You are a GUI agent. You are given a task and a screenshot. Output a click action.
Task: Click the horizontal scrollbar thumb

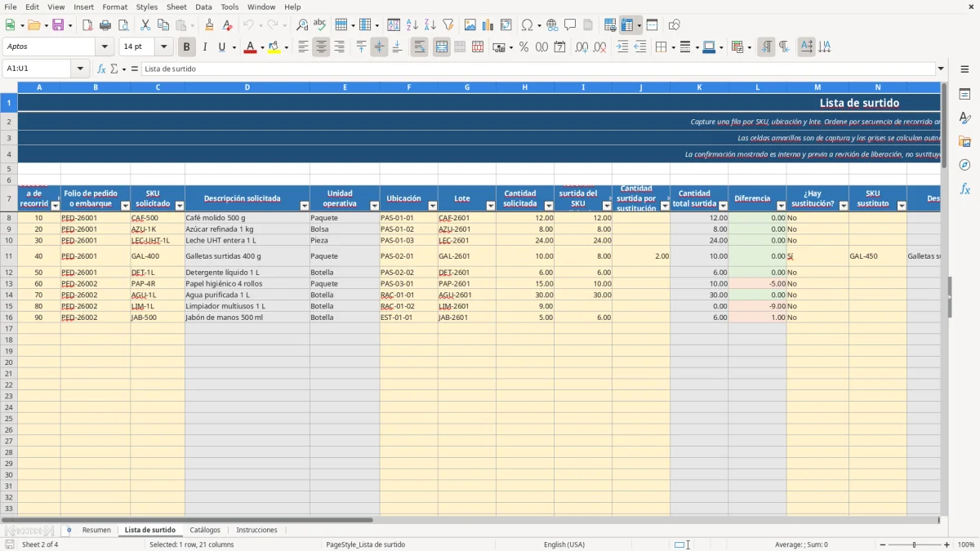tap(187, 519)
